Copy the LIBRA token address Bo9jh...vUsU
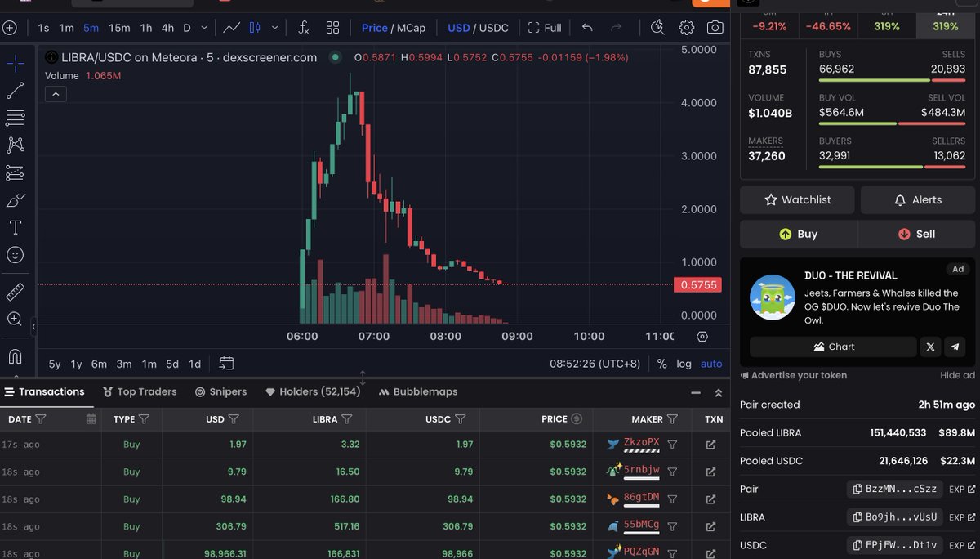Image resolution: width=980 pixels, height=559 pixels. pos(895,517)
